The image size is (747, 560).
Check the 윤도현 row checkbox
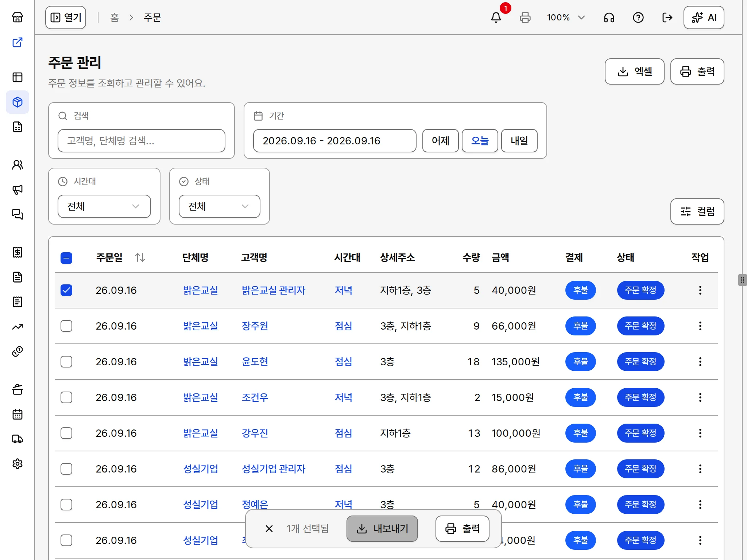click(x=66, y=362)
